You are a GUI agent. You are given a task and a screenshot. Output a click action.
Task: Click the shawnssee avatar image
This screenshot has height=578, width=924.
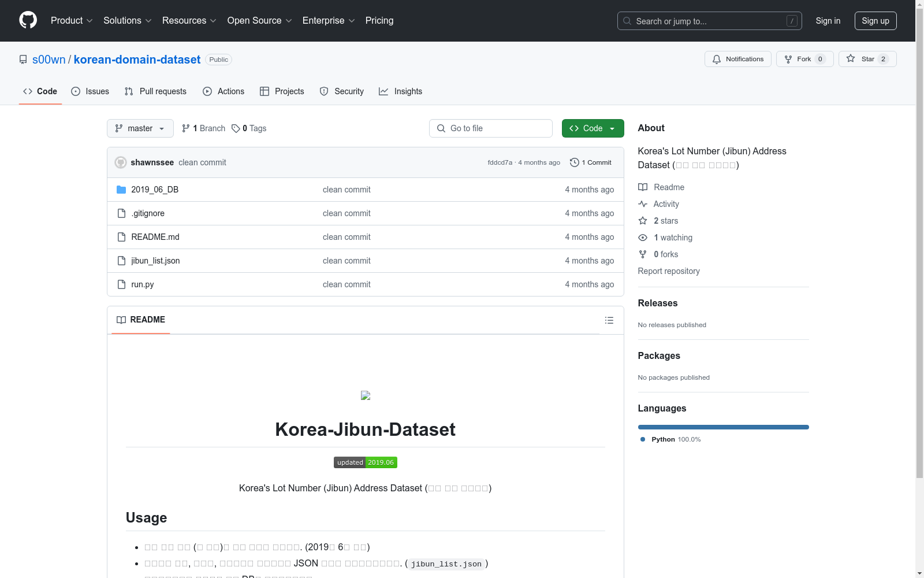(x=121, y=162)
